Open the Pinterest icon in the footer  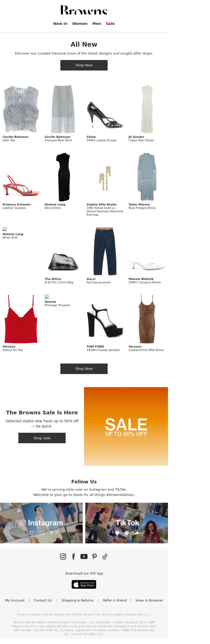click(x=94, y=556)
